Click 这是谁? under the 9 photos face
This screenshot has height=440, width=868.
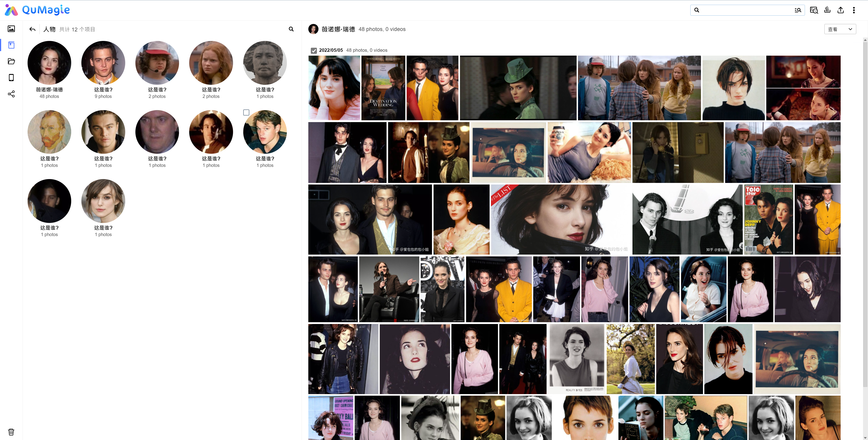(103, 90)
